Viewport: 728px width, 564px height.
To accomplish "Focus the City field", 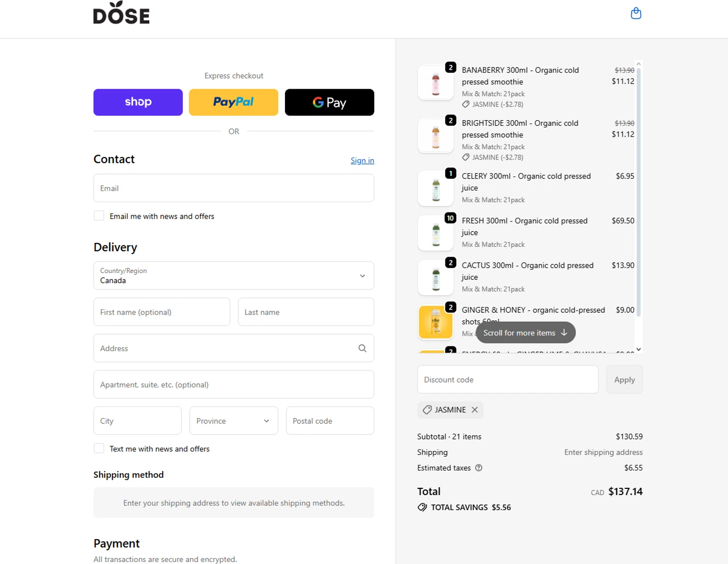I will click(137, 420).
